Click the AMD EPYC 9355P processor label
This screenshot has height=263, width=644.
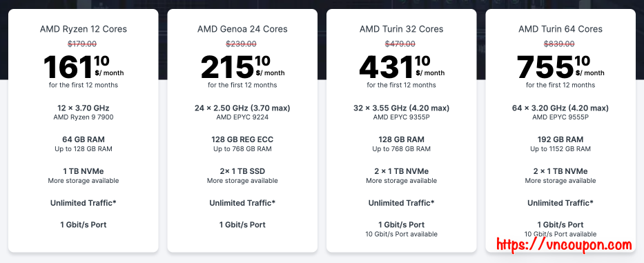[x=401, y=117]
